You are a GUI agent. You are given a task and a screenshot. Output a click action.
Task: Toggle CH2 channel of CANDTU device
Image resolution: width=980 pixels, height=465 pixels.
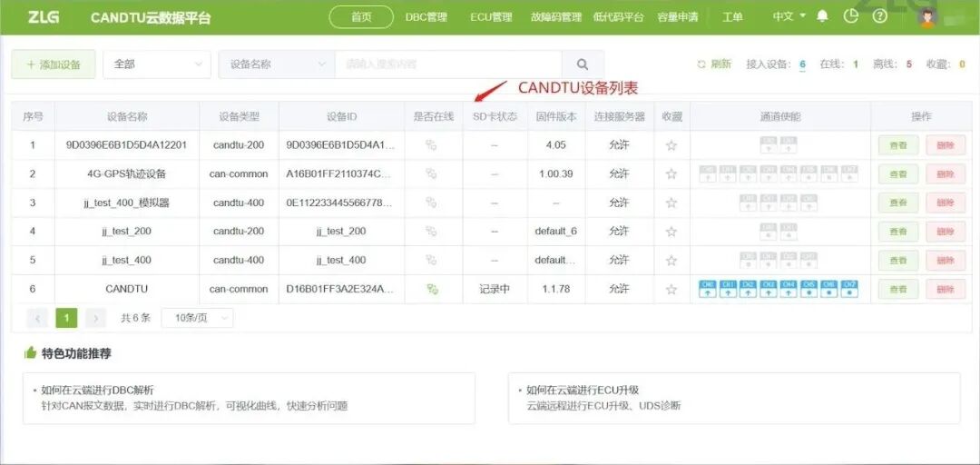[748, 289]
